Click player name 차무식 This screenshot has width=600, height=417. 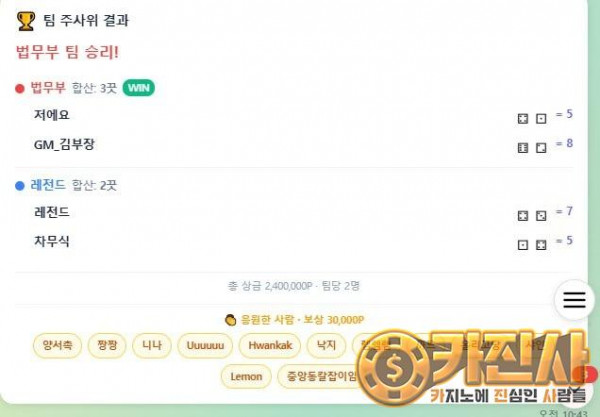52,241
